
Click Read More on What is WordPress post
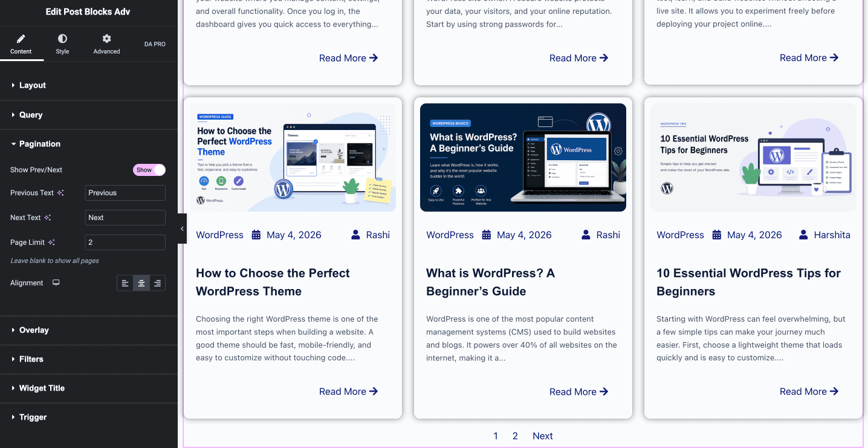tap(578, 392)
